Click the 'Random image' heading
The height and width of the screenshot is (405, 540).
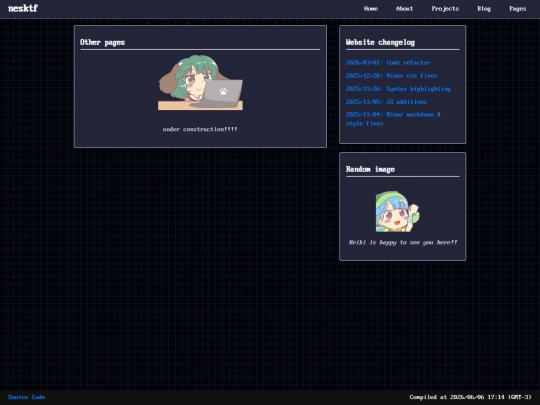[x=370, y=169]
